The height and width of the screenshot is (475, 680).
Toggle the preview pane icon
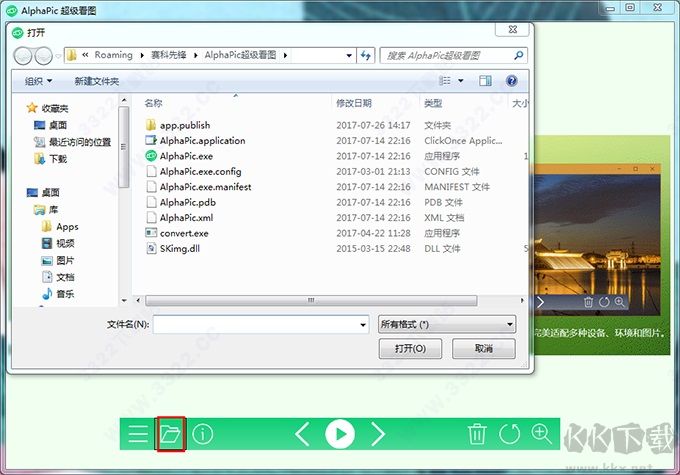[x=485, y=81]
